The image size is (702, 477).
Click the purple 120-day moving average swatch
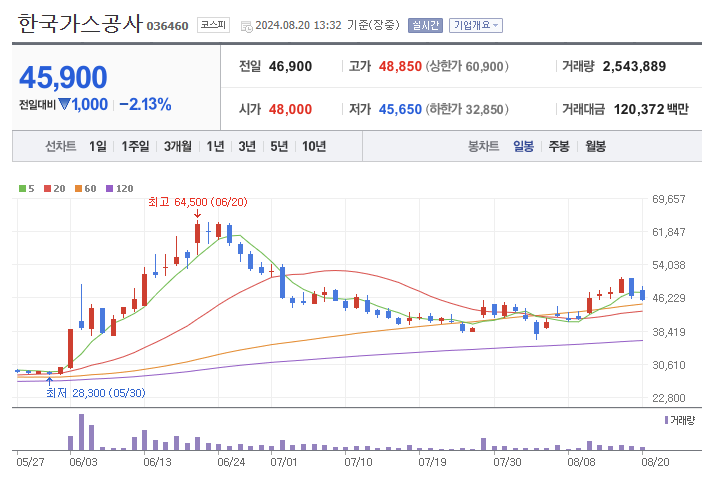coord(109,189)
